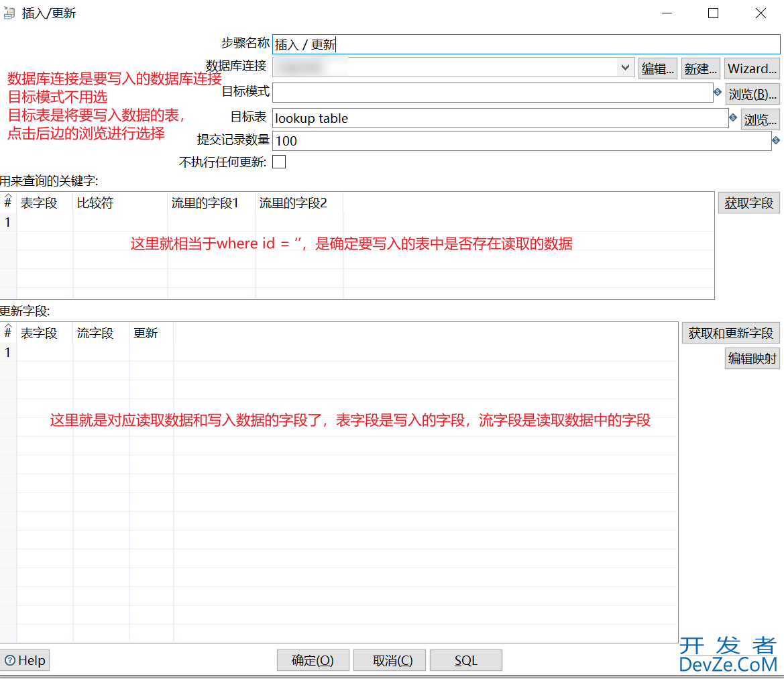Click the 比较符 column header
This screenshot has height=679, width=784.
[120, 203]
